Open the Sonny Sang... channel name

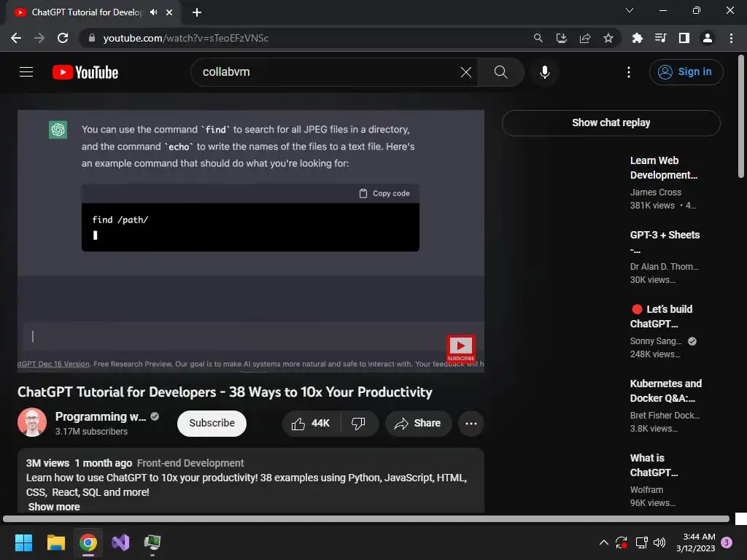656,341
